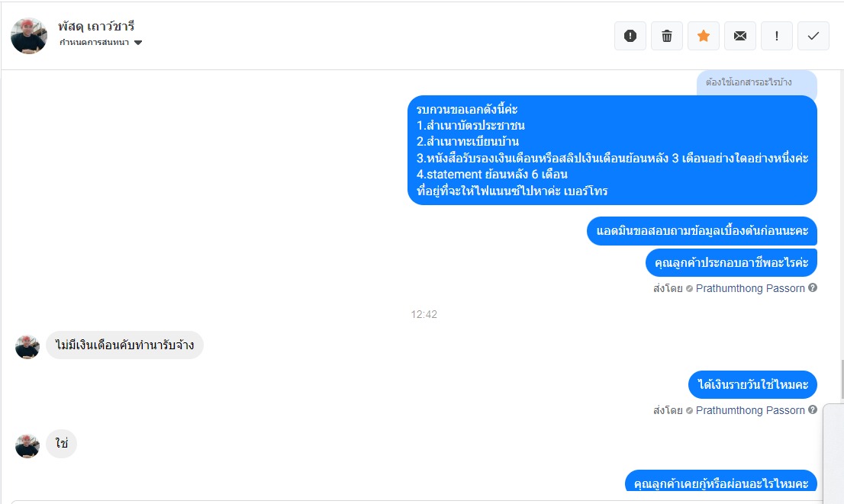Flag conversation as priority with exclamation mark
The image size is (844, 504).
coord(777,36)
